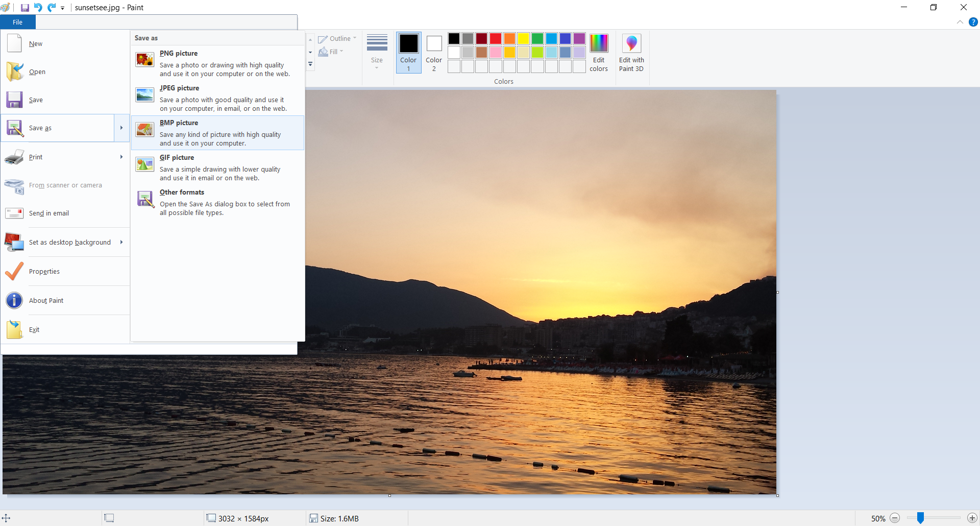Click the Save icon in quick access toolbar

coord(24,8)
